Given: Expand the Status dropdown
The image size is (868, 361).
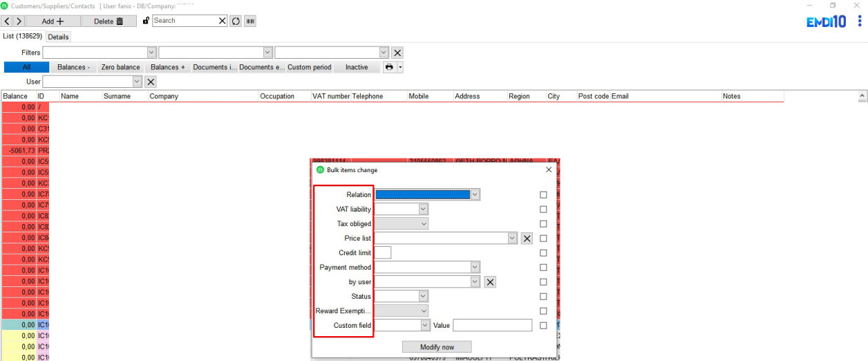Looking at the screenshot, I should [424, 297].
